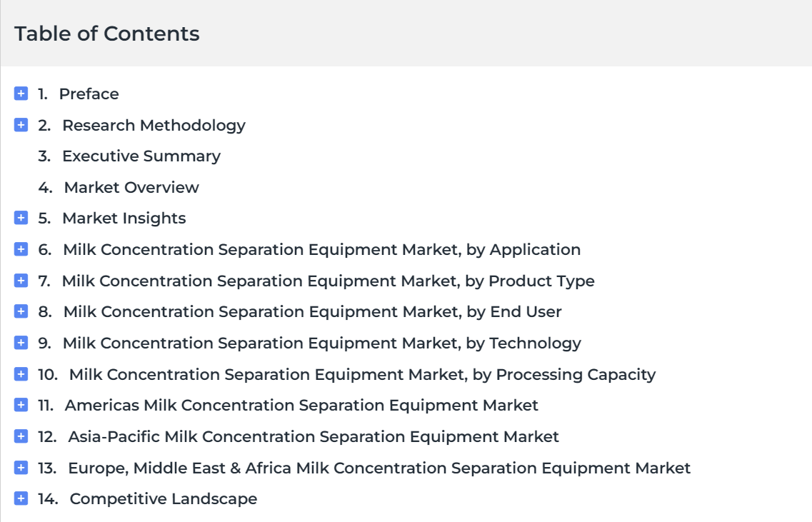This screenshot has width=812, height=522.
Task: Click plus icon beside Americas market chapter
Action: click(x=21, y=405)
